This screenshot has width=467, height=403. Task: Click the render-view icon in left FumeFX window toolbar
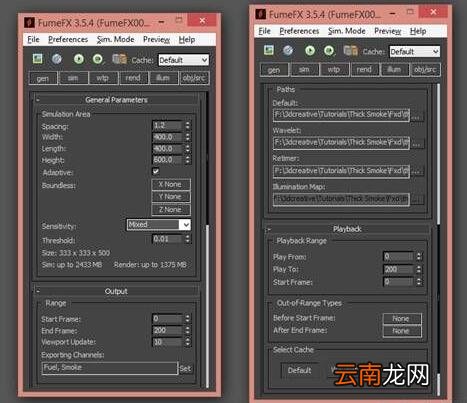(38, 59)
